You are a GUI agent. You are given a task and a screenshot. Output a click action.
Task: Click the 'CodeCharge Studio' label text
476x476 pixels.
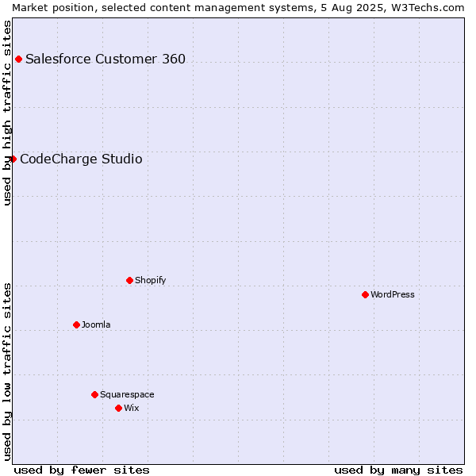click(x=81, y=159)
